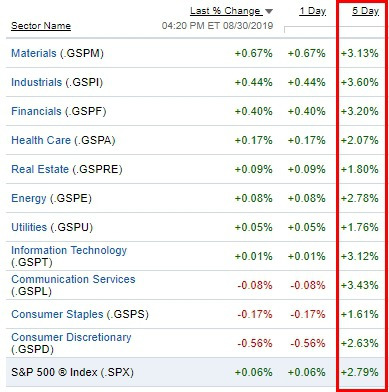Screen dimensions: 389x392
Task: Open Financials (.GSPF) sector details
Action: pos(59,111)
